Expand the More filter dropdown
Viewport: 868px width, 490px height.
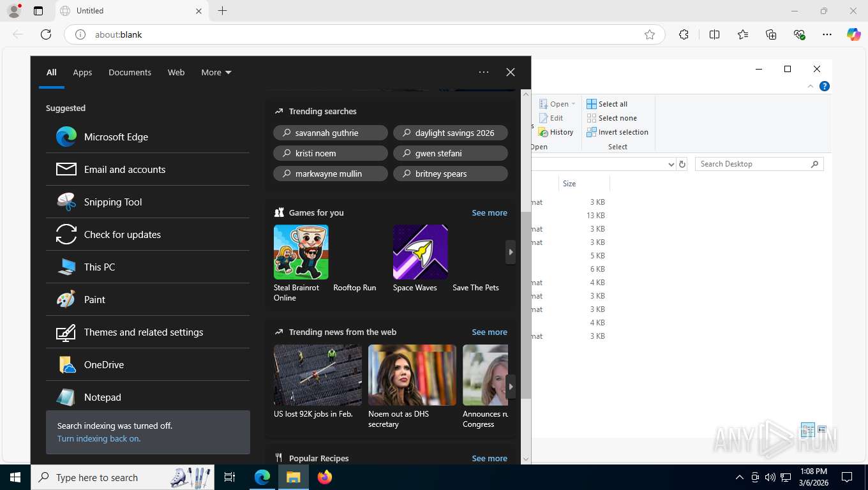(216, 72)
